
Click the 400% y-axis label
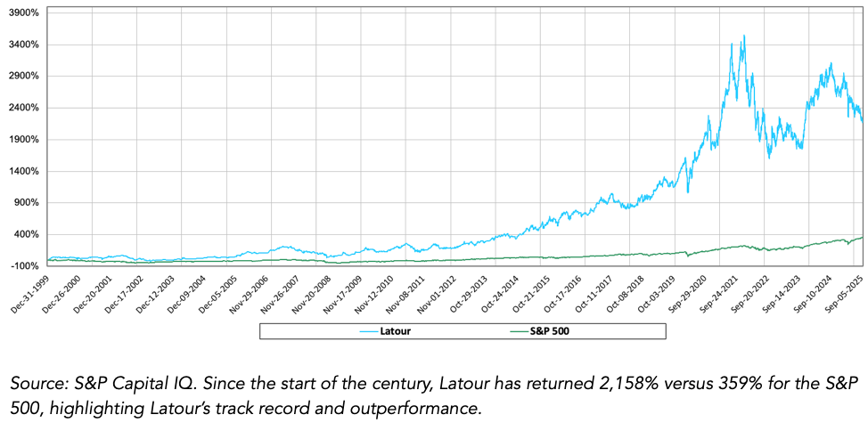(27, 234)
